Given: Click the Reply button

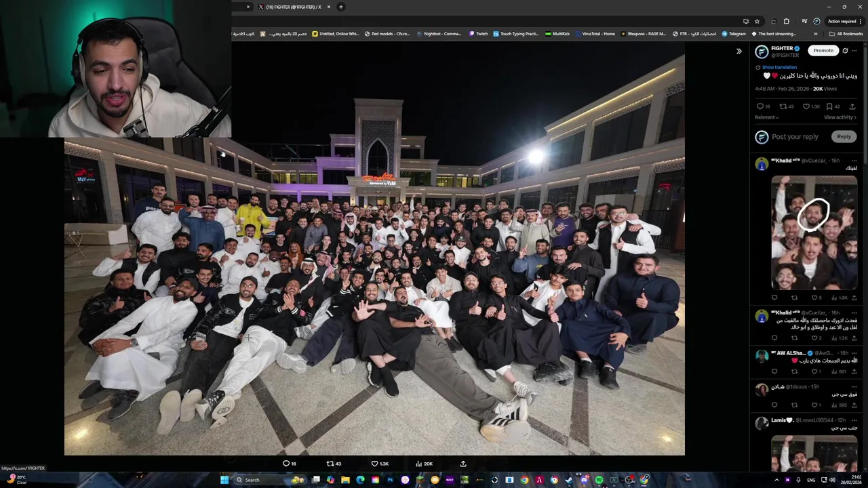Looking at the screenshot, I should tap(844, 137).
